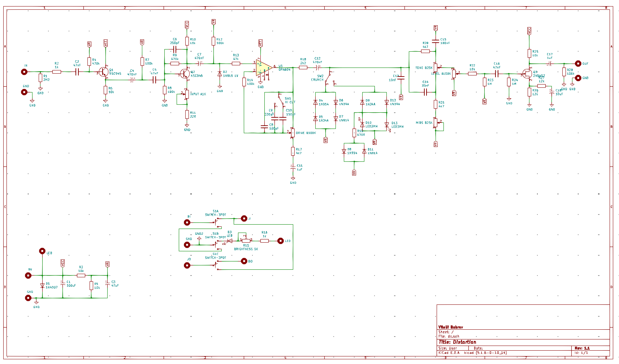Click the 'Id: 1/1' sheet text
619x364 pixels.
tap(581, 352)
